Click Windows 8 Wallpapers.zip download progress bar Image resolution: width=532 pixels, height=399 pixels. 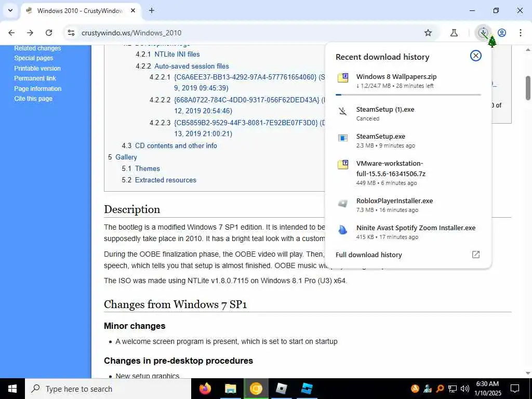click(x=408, y=95)
